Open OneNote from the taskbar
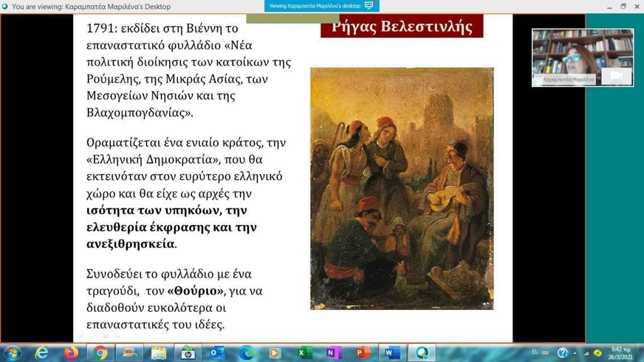This screenshot has height=362, width=644. (333, 353)
